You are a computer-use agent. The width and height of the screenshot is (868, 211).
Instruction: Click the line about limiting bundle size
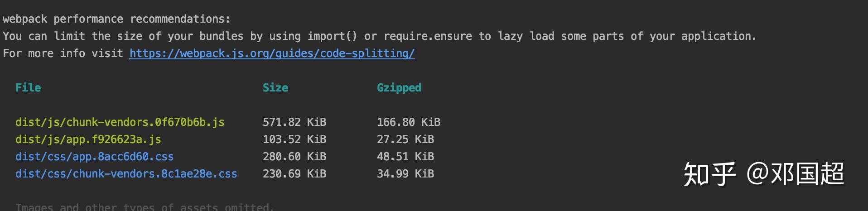tap(379, 36)
